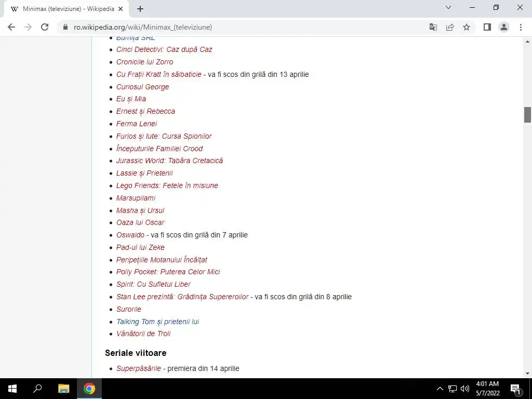Open the Superpăsările link
The image size is (532, 399).
138,368
